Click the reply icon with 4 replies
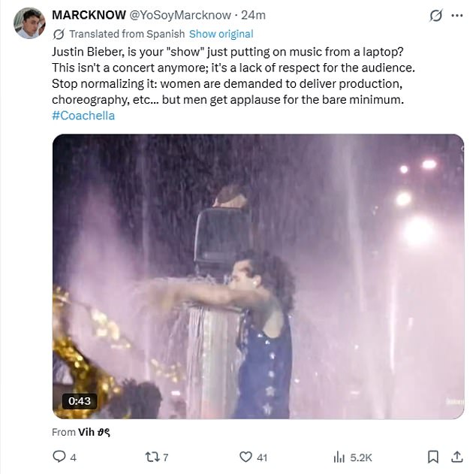The width and height of the screenshot is (476, 474). (x=59, y=457)
